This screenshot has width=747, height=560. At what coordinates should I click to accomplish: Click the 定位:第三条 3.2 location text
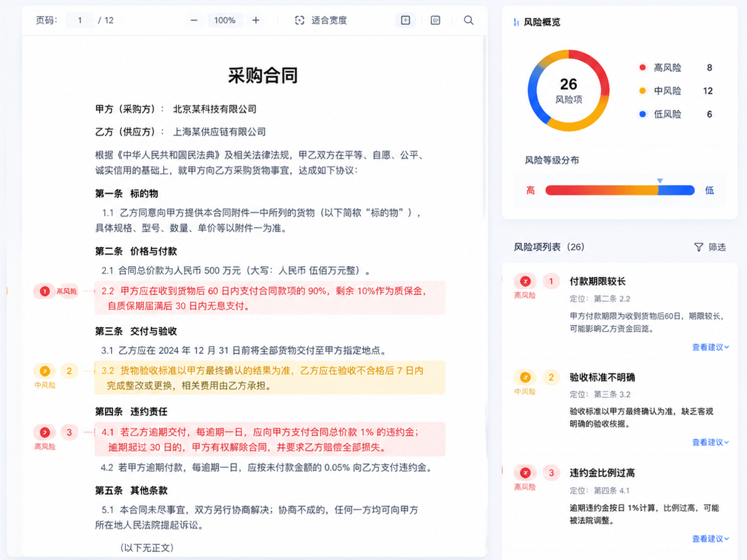(x=600, y=394)
